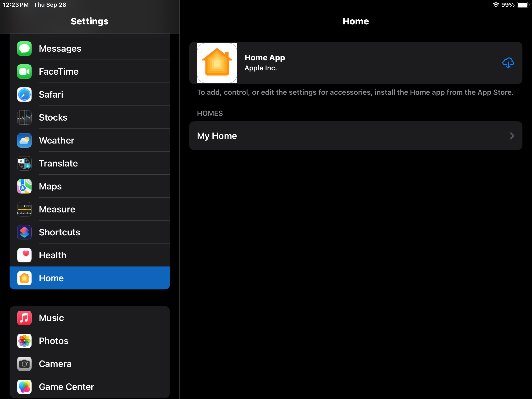
Task: Select the Health settings icon
Action: click(x=24, y=255)
